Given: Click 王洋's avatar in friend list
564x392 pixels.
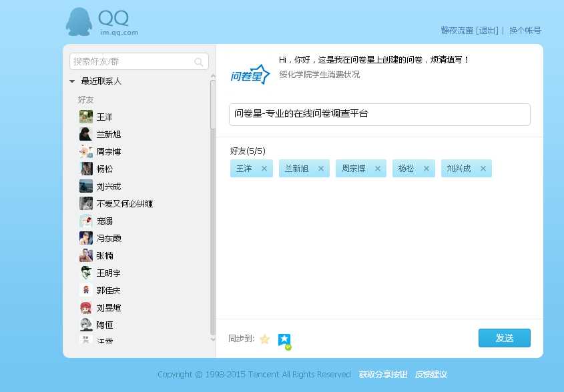Looking at the screenshot, I should (x=86, y=117).
